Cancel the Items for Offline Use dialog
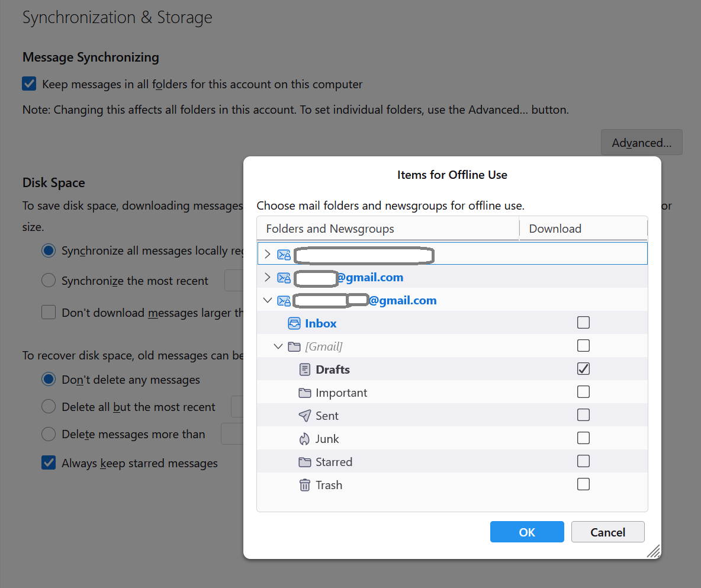Viewport: 701px width, 588px height. coord(607,532)
